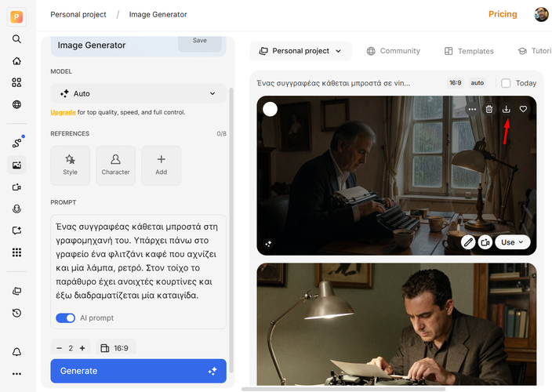
Task: Favorite the first image with the heart icon
Action: (523, 109)
